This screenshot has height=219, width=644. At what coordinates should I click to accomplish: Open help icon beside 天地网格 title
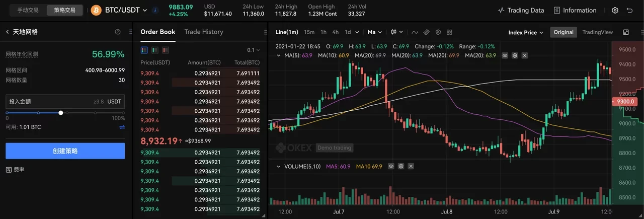(118, 32)
